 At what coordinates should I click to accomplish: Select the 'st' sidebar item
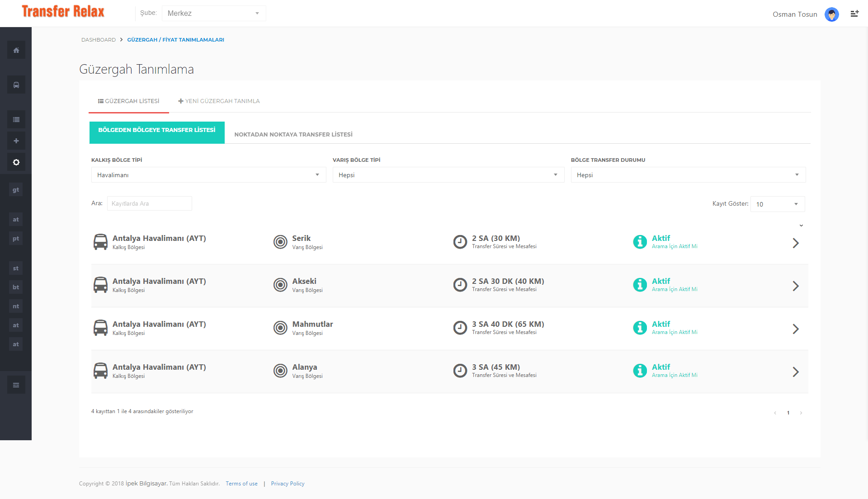pyautogui.click(x=16, y=268)
